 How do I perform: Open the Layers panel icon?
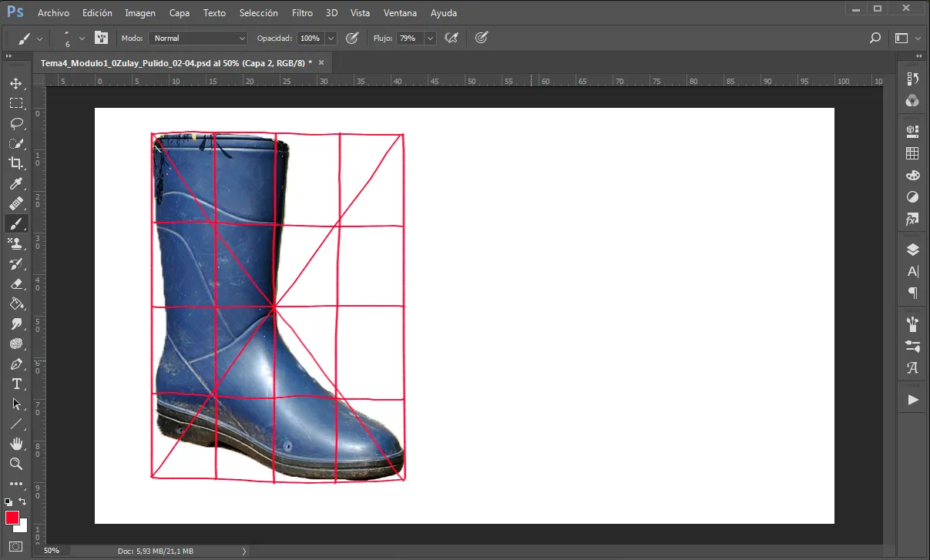(913, 250)
